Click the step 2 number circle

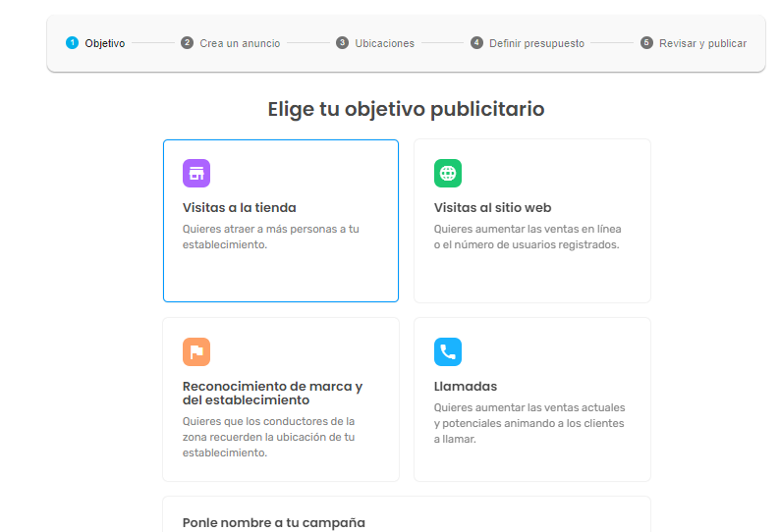187,43
